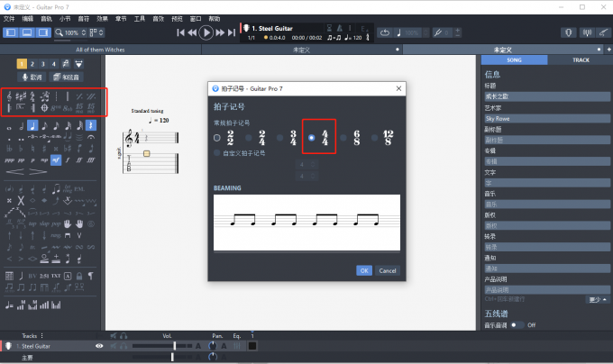The height and width of the screenshot is (364, 613).
Task: Click OK in time signature dialog
Action: coord(364,270)
